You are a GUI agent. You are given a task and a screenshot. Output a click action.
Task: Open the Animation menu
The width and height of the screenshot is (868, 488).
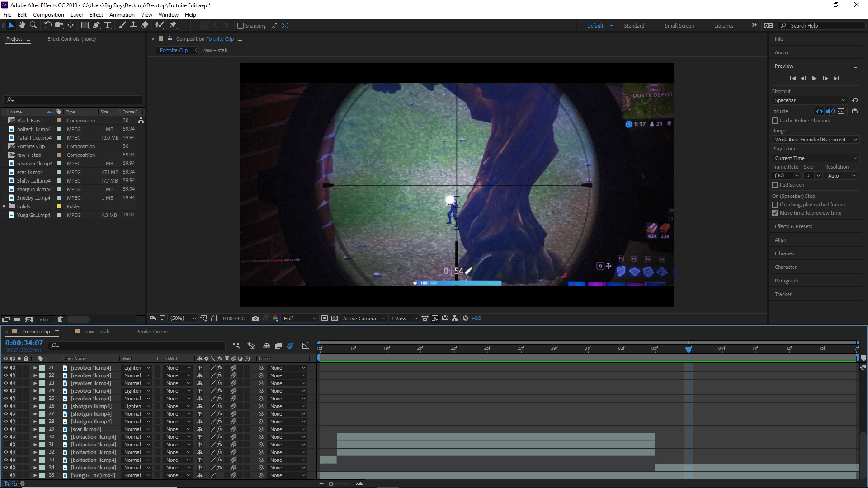(x=122, y=14)
